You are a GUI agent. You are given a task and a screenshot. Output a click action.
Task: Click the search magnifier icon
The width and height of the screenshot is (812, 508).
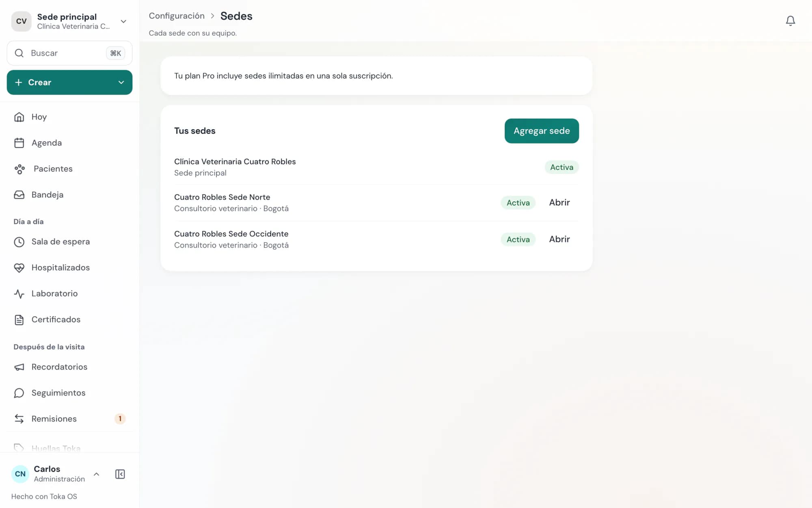[19, 53]
